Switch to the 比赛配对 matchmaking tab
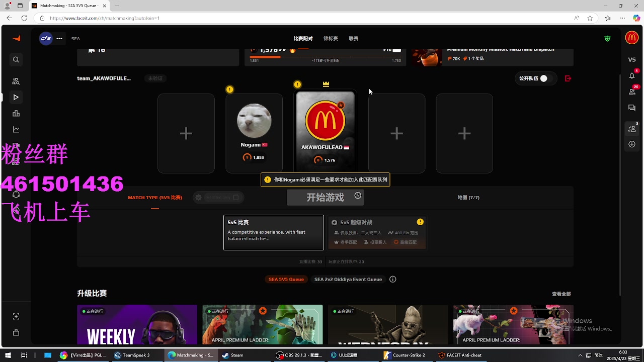Screen dimensions: 644x362 (x=303, y=39)
